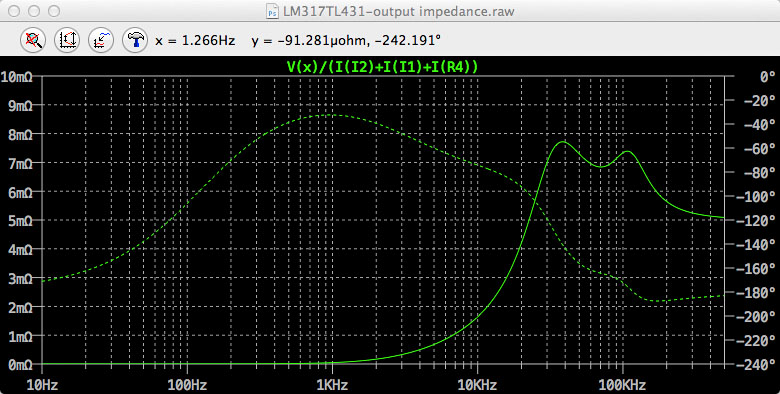Click the -120° right phase axis label
The height and width of the screenshot is (394, 780).
(755, 220)
